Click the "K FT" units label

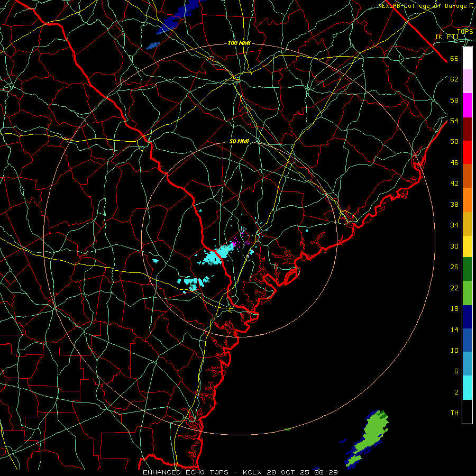[x=447, y=36]
